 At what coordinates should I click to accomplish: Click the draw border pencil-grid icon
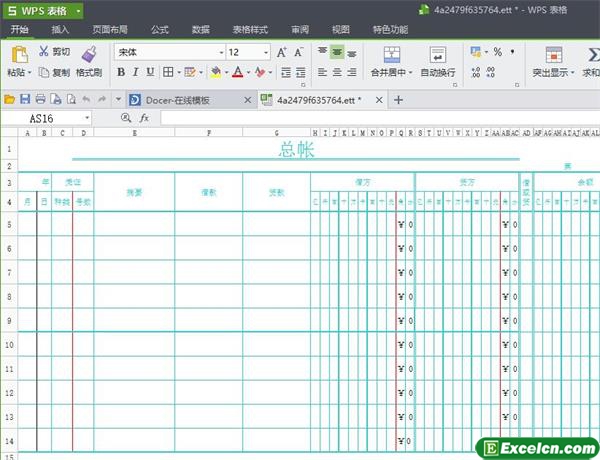(190, 72)
